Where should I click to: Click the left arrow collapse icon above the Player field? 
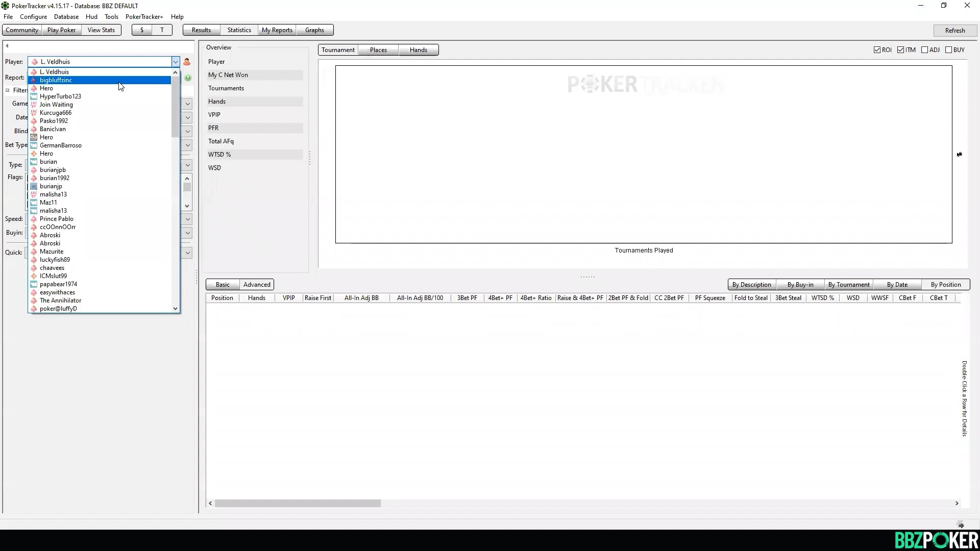7,46
